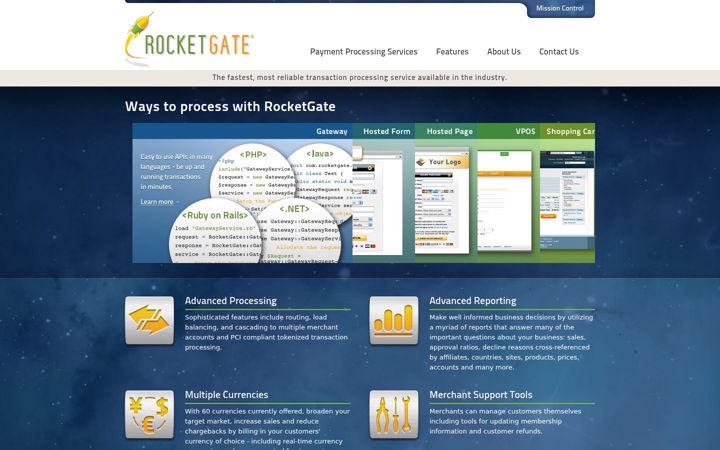
Task: Open the Merchant Support Tools heading
Action: click(x=481, y=395)
